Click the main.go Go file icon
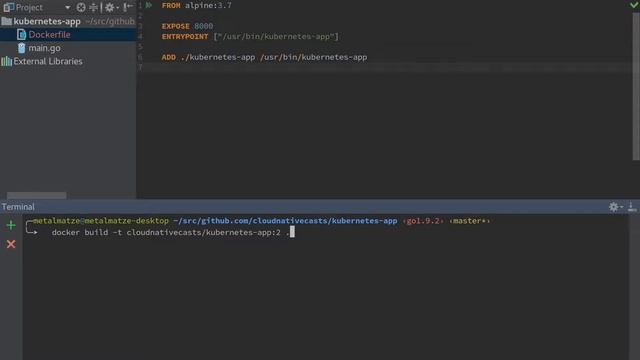Screen dimensions: 640x360 pos(22,48)
